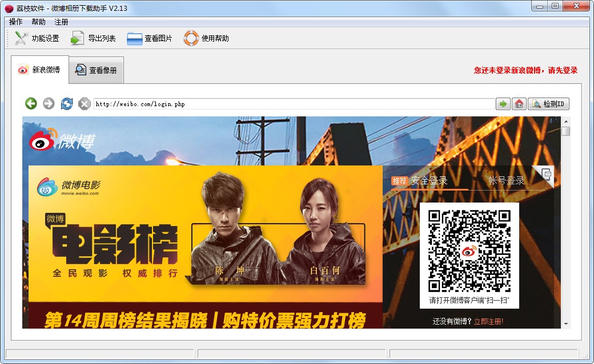This screenshot has height=364, width=594.
Task: Open 功能设置 settings tool
Action: pos(37,38)
